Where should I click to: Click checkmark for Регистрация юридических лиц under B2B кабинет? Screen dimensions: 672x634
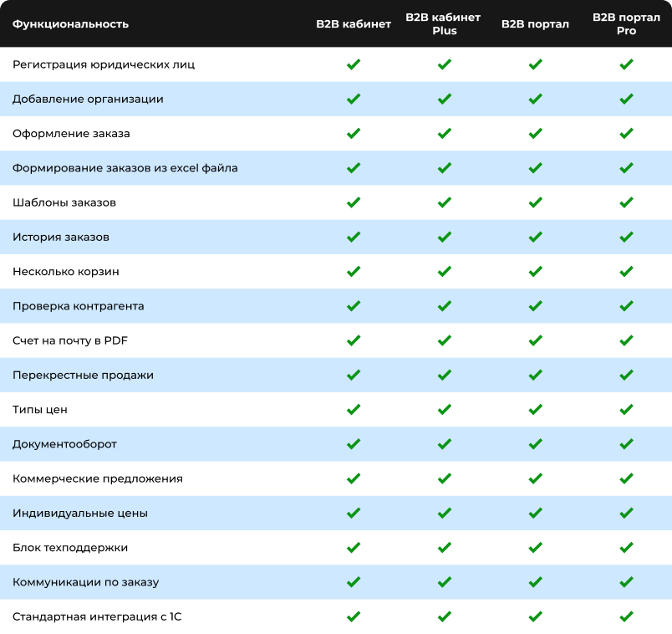354,64
